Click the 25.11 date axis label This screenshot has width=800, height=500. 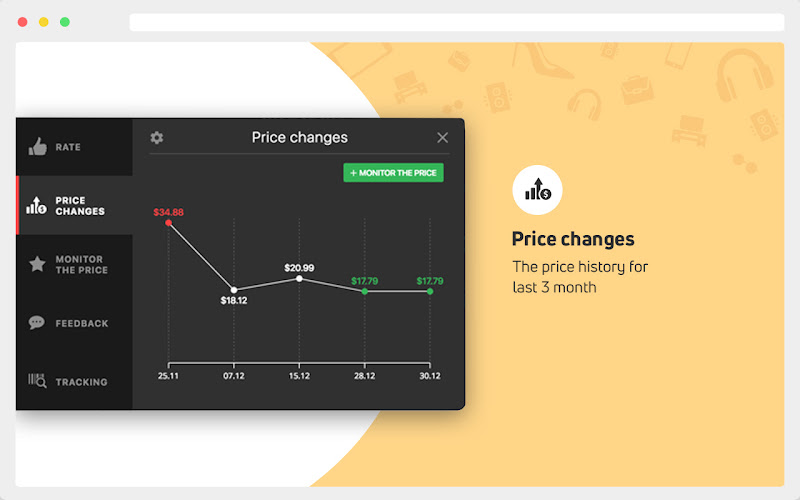point(168,376)
